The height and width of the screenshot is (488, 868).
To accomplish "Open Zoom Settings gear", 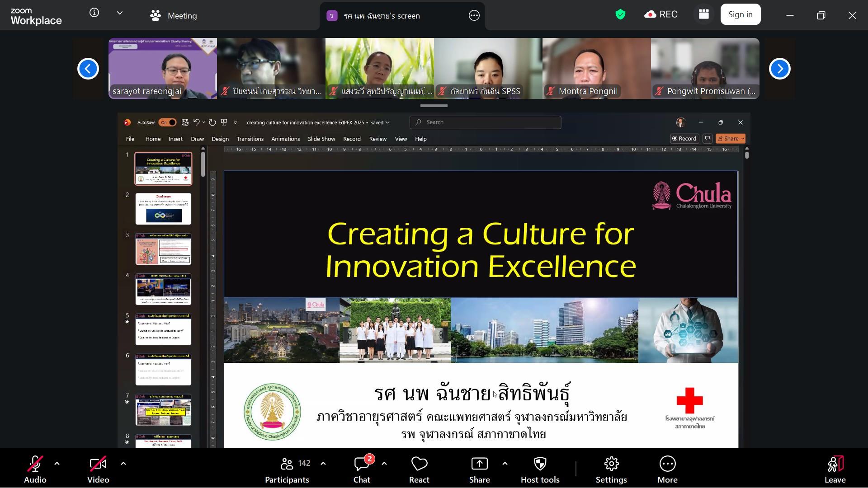I will pyautogui.click(x=611, y=470).
